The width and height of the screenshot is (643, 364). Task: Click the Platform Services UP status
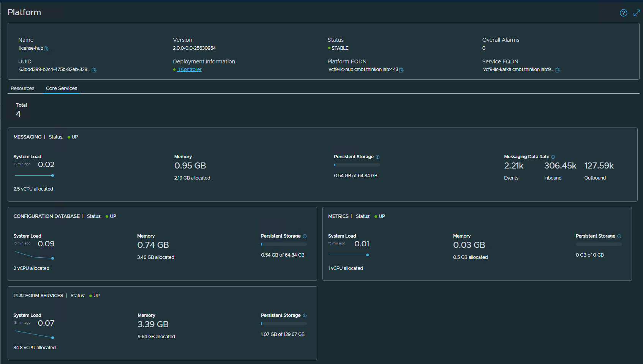pos(97,296)
